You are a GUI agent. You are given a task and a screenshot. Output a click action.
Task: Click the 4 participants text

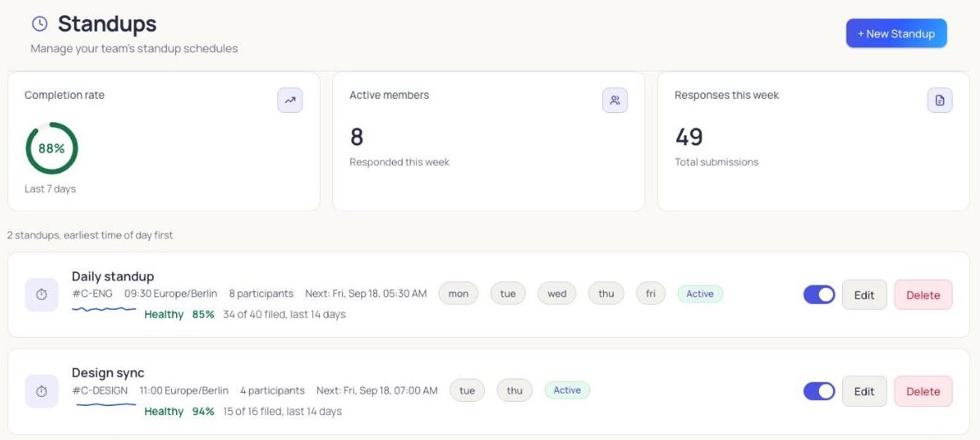[272, 391]
